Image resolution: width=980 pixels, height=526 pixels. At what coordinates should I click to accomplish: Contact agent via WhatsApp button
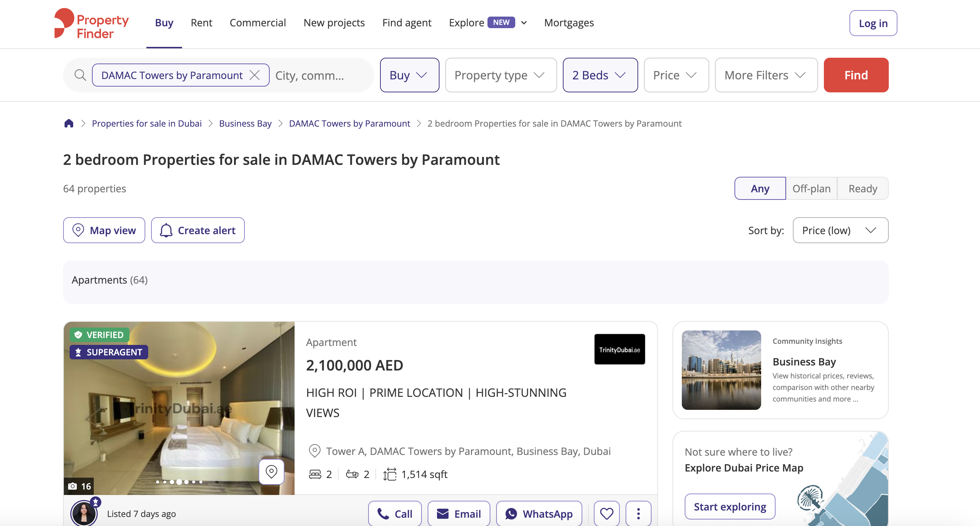539,513
